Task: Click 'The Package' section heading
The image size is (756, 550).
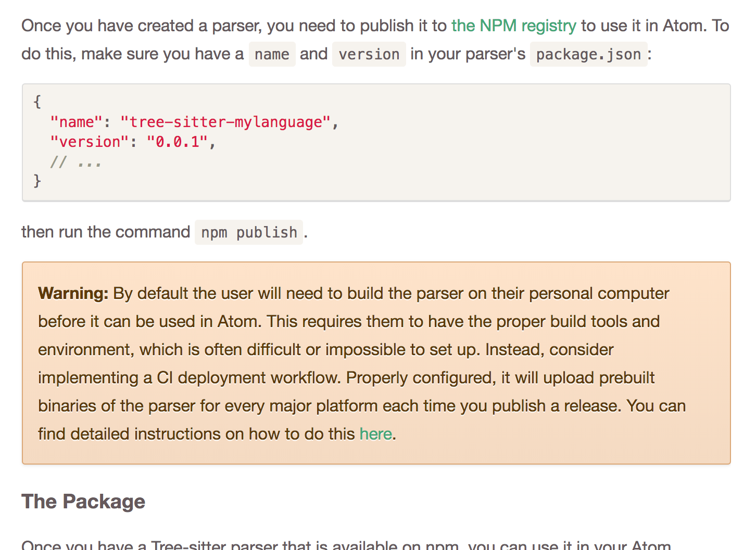Action: point(83,502)
